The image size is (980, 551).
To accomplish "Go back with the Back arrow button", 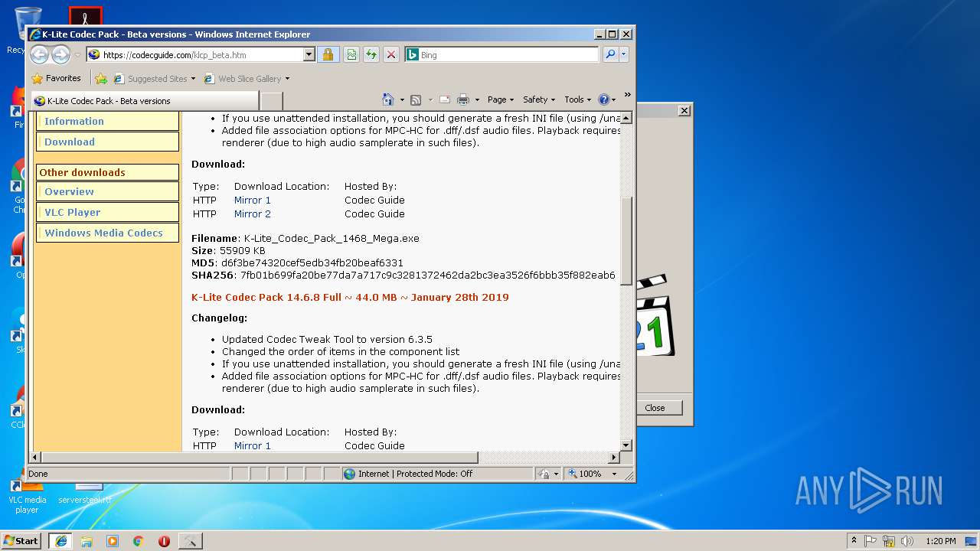I will pyautogui.click(x=39, y=54).
